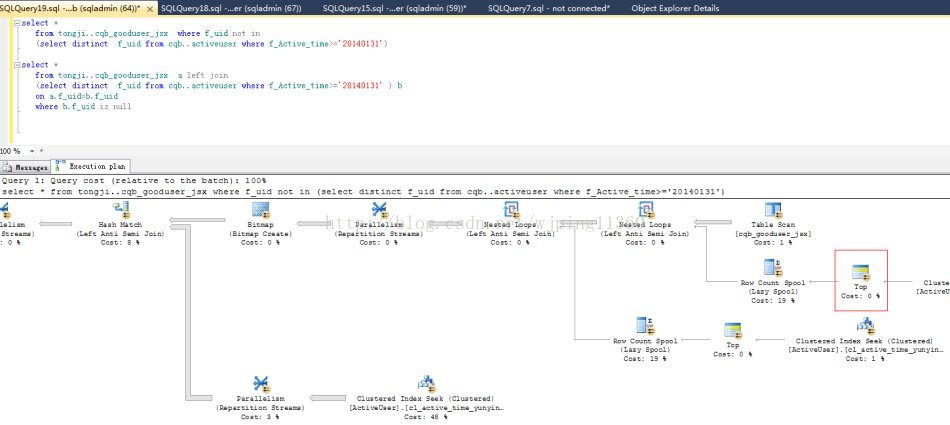Screen dimensions: 950x425
Task: Open the Execution plan tab
Action: point(90,166)
